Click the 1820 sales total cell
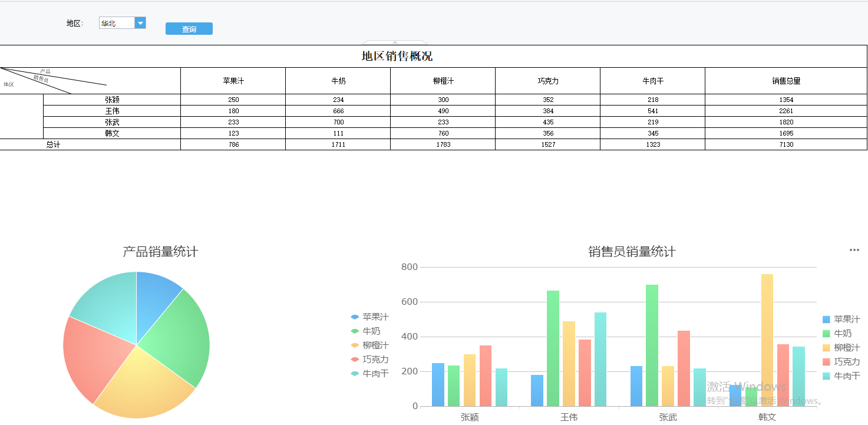Screen dimensions: 868x425 pyautogui.click(x=786, y=122)
